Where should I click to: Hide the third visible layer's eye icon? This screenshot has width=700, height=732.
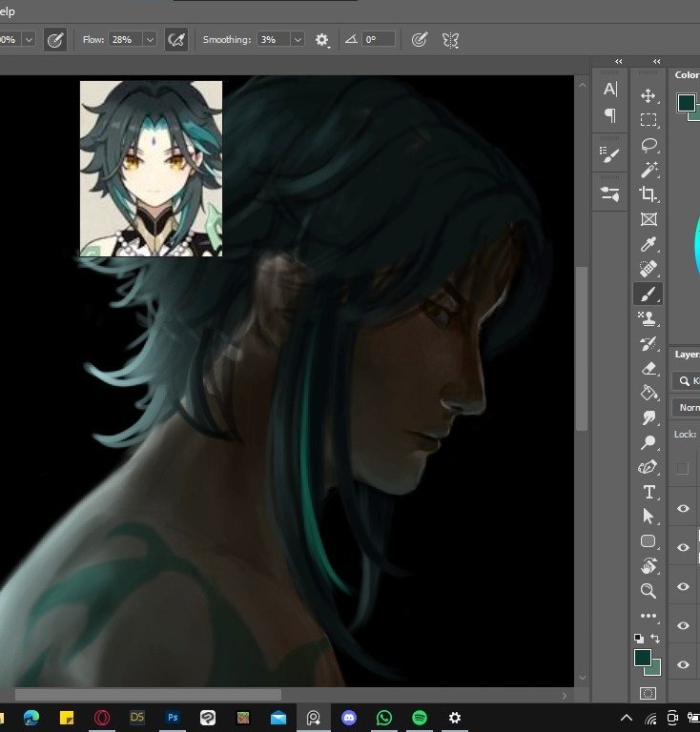click(683, 586)
